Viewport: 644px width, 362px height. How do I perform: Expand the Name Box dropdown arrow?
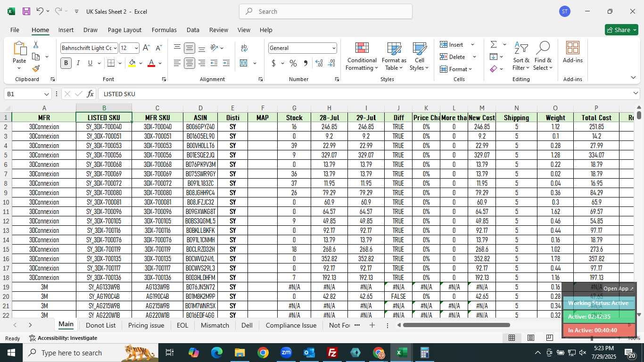click(46, 94)
